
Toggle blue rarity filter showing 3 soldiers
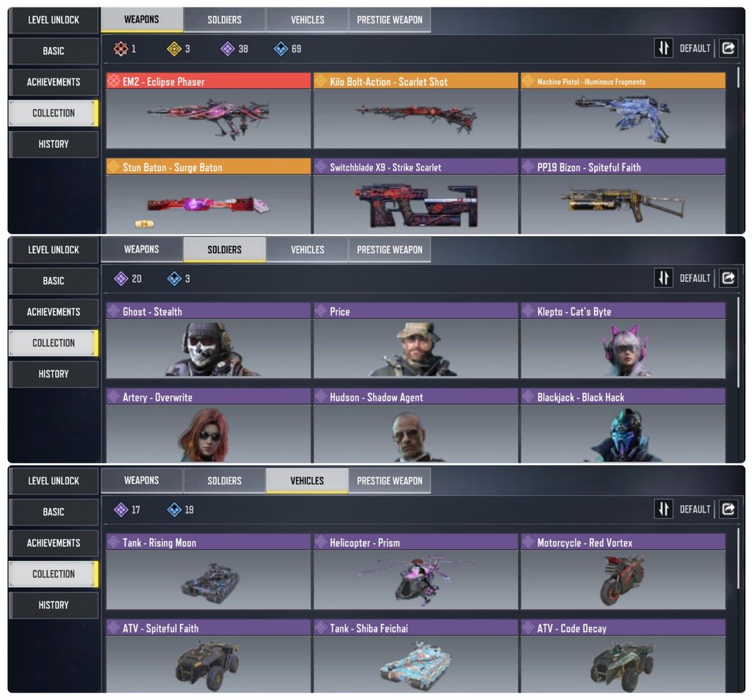(x=174, y=278)
